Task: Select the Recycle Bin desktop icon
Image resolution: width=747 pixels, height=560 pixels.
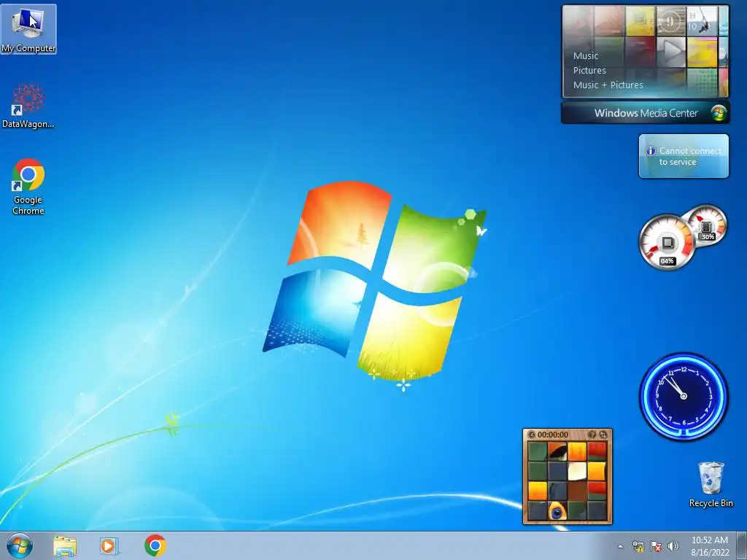Action: [711, 484]
